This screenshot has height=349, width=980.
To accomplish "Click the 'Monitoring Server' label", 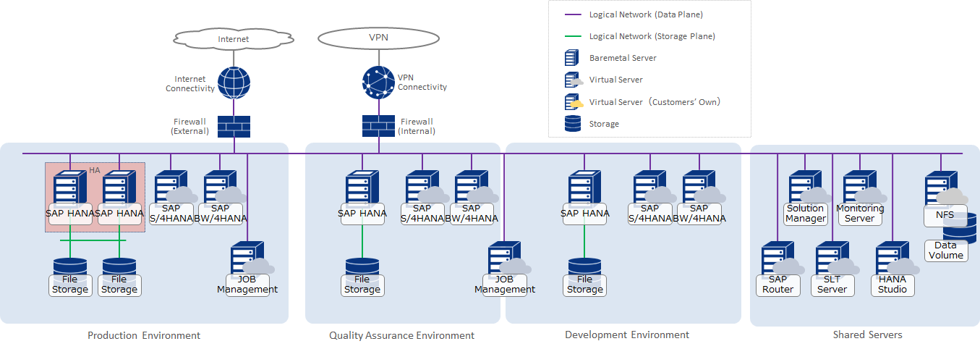I will tap(860, 213).
